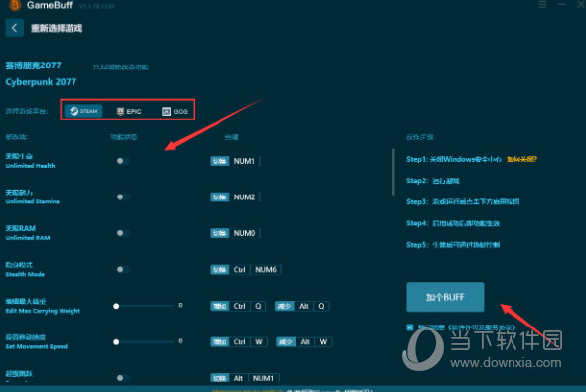
Task: Select the Epic platform tab
Action: point(129,111)
